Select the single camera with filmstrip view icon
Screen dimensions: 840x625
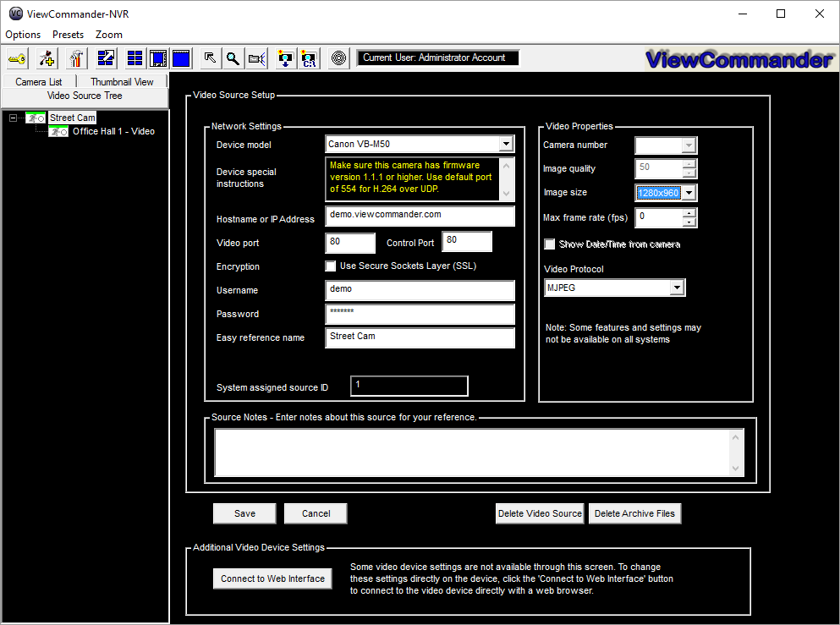[158, 58]
